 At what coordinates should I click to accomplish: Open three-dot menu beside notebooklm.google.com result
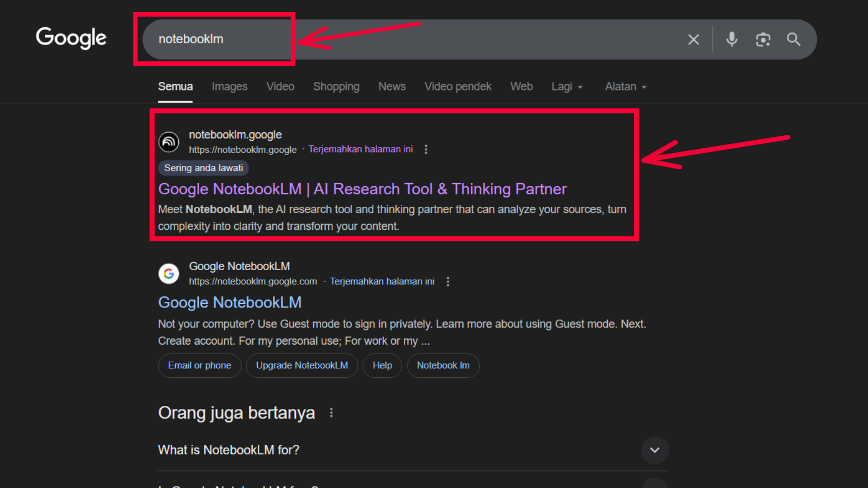pyautogui.click(x=448, y=282)
